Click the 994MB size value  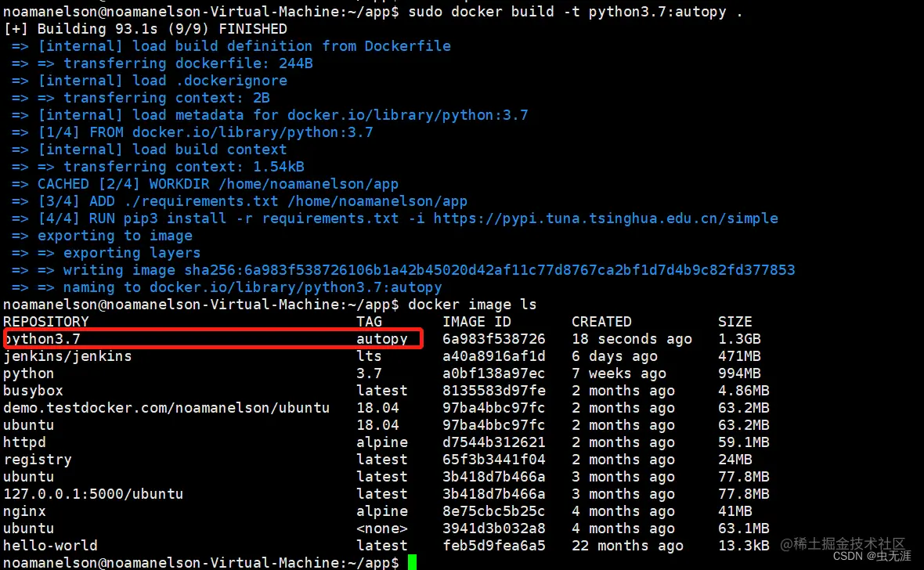739,373
